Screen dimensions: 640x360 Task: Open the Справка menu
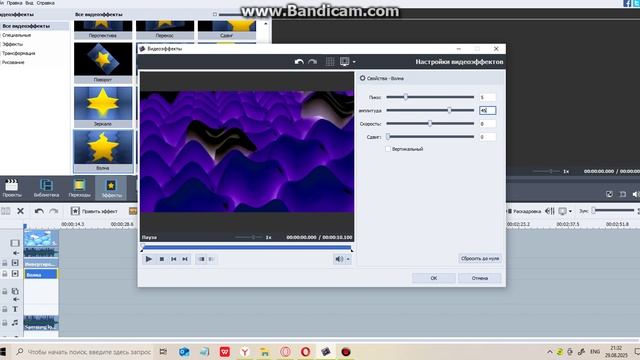pyautogui.click(x=45, y=3)
